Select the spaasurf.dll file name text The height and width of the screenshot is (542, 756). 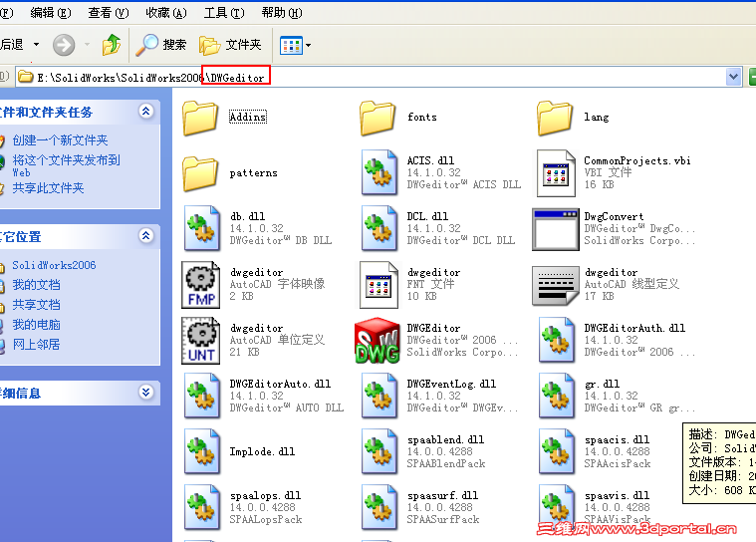click(x=442, y=495)
